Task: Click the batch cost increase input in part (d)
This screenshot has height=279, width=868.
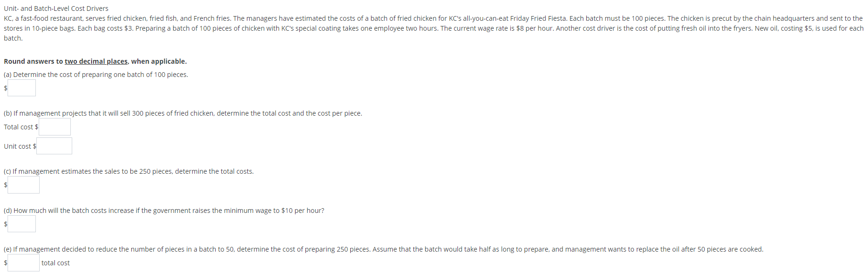Action: [22, 224]
